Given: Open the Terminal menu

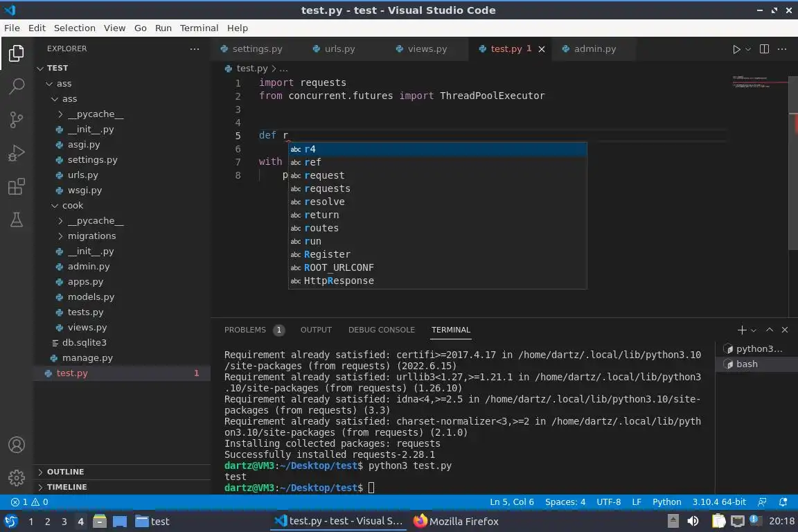Looking at the screenshot, I should 199,28.
